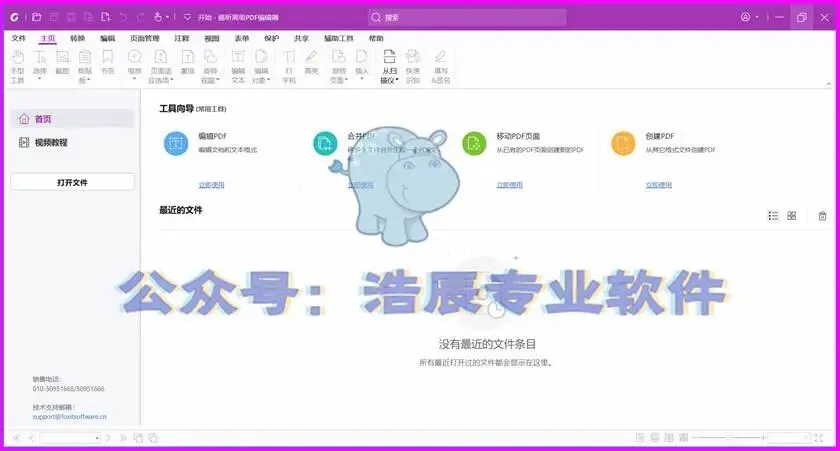Image resolution: width=840 pixels, height=451 pixels.
Task: Click Rotate View (旋转视图) tool
Action: (x=211, y=66)
